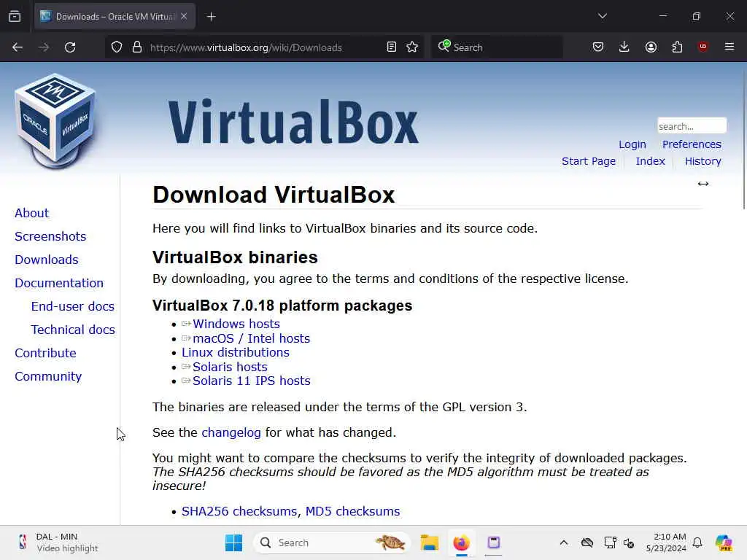This screenshot has height=560, width=747.
Task: Download the Windows hosts package
Action: pyautogui.click(x=236, y=324)
